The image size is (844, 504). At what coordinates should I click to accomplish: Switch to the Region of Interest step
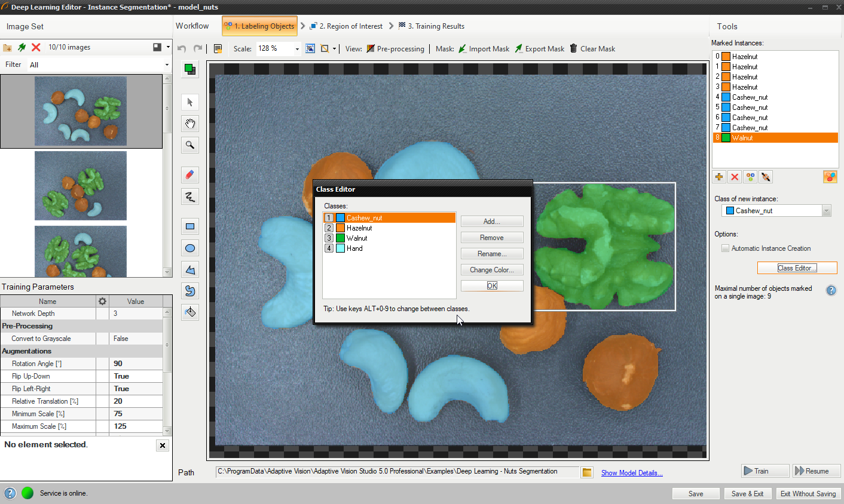[346, 26]
